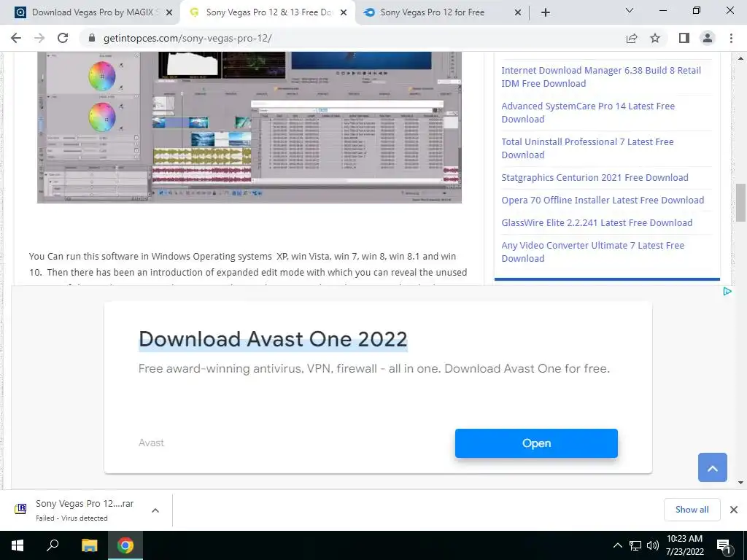Screen dimensions: 747x560
Task: Reload the current page
Action: [x=63, y=38]
